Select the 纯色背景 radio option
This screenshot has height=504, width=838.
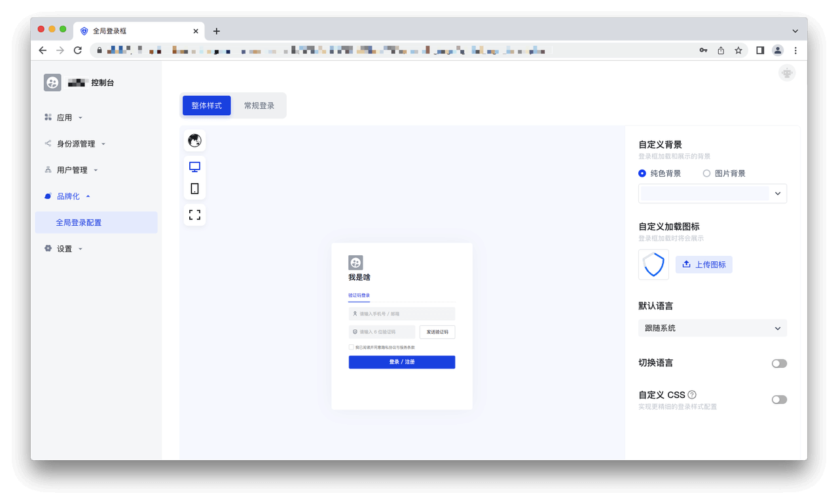click(x=642, y=173)
